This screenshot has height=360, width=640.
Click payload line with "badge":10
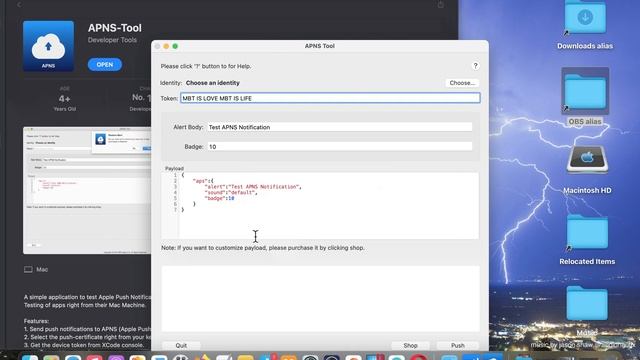(219, 198)
